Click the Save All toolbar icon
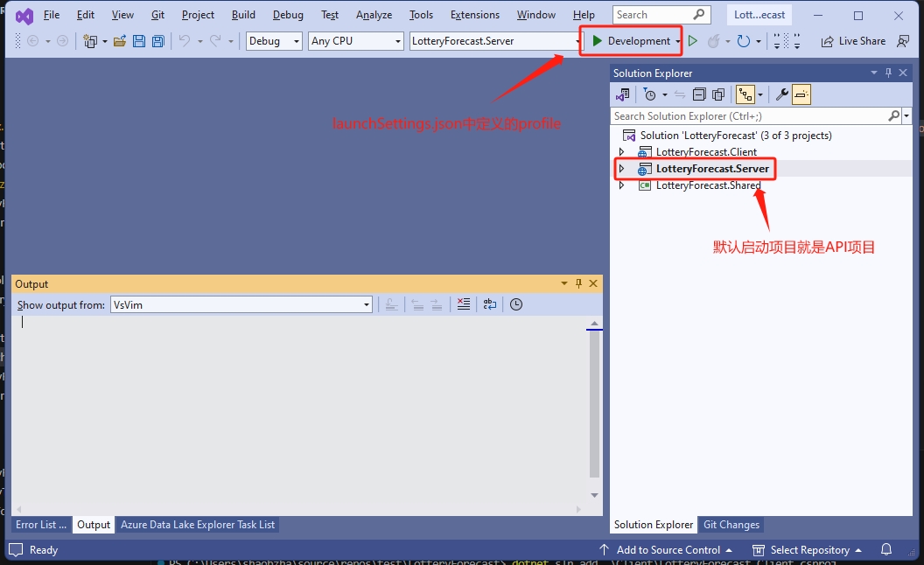 point(157,41)
